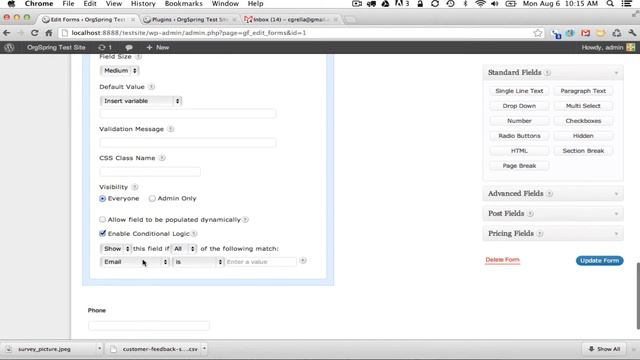Open the New menu in admin bar
Screen dimensions: 640x360
tap(158, 47)
